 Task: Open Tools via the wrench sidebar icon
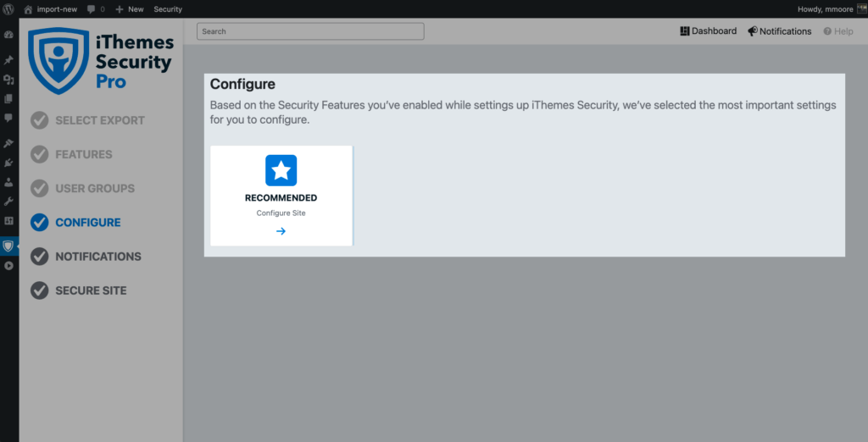(8, 201)
